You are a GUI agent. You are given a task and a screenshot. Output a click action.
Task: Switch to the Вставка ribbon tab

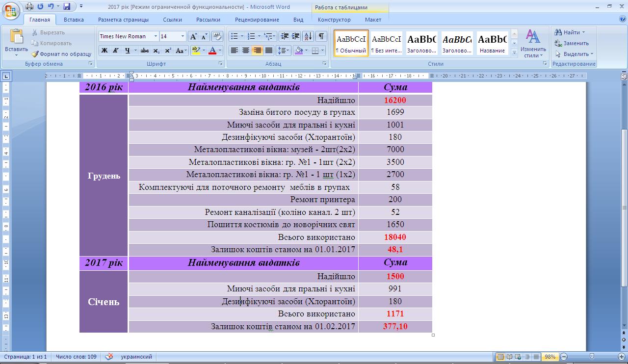pos(74,20)
